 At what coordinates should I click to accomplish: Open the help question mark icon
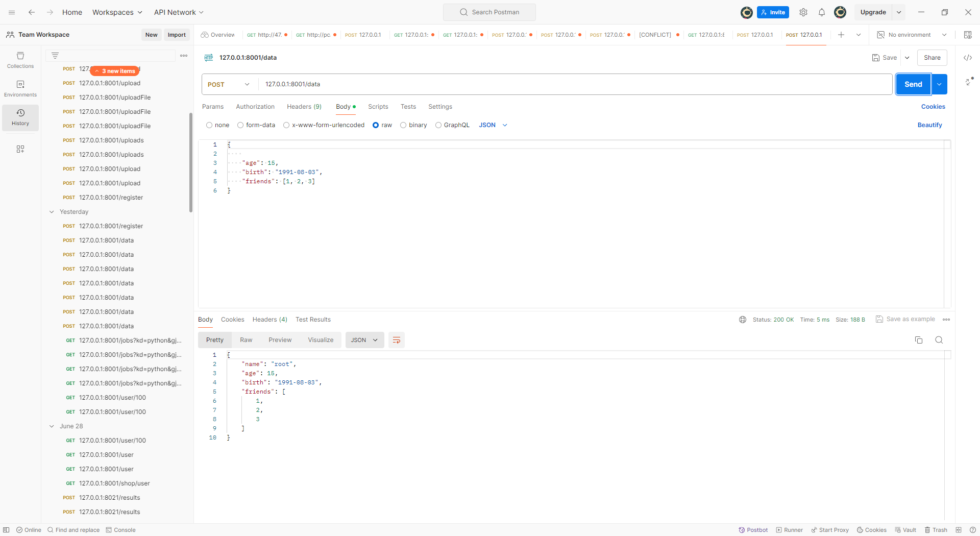[972, 530]
